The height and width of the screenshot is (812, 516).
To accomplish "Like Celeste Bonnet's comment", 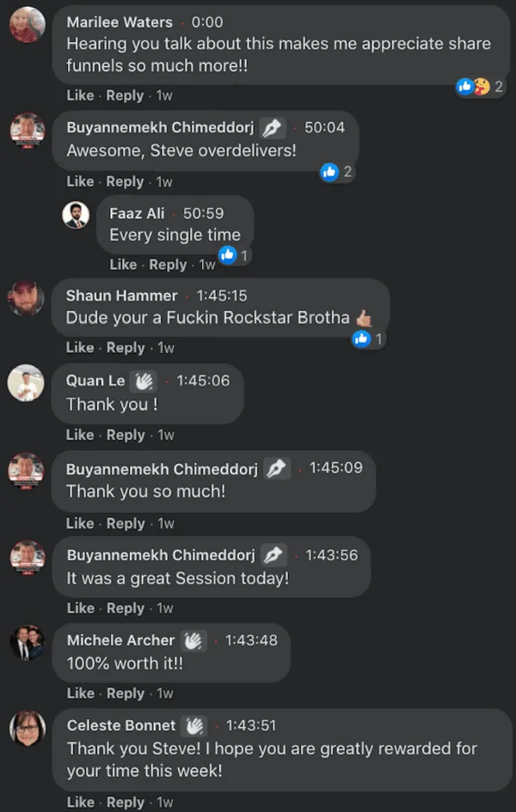I will pyautogui.click(x=80, y=803).
